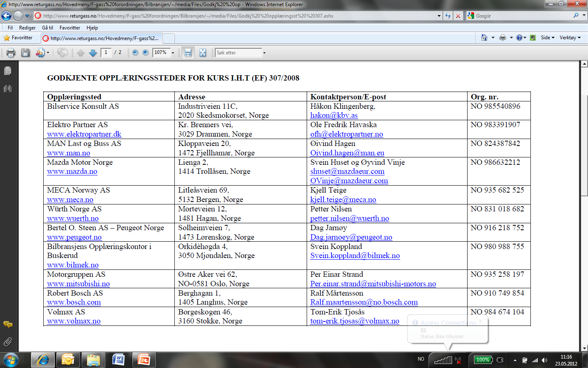Open the zoom level 107% dropdown arrow
The width and height of the screenshot is (588, 368).
point(173,53)
